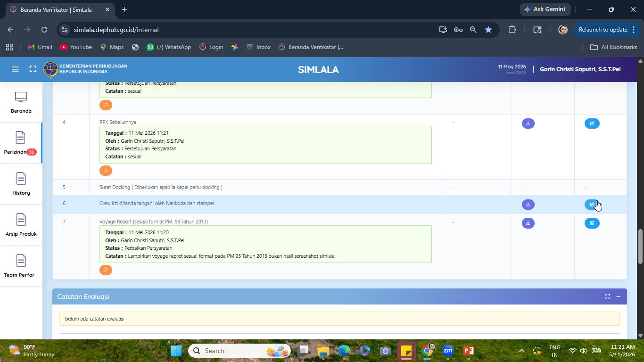The width and height of the screenshot is (644, 362).
Task: Open History in sidebar
Action: tap(21, 184)
